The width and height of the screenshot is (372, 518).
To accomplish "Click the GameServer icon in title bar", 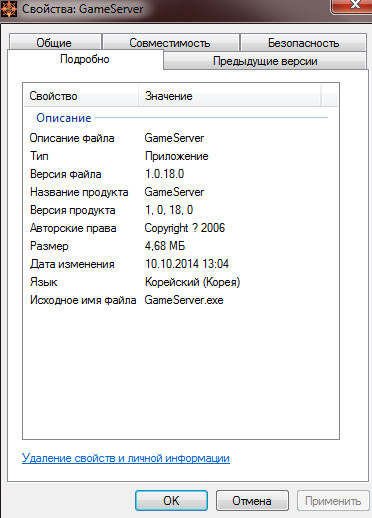I will click(9, 8).
